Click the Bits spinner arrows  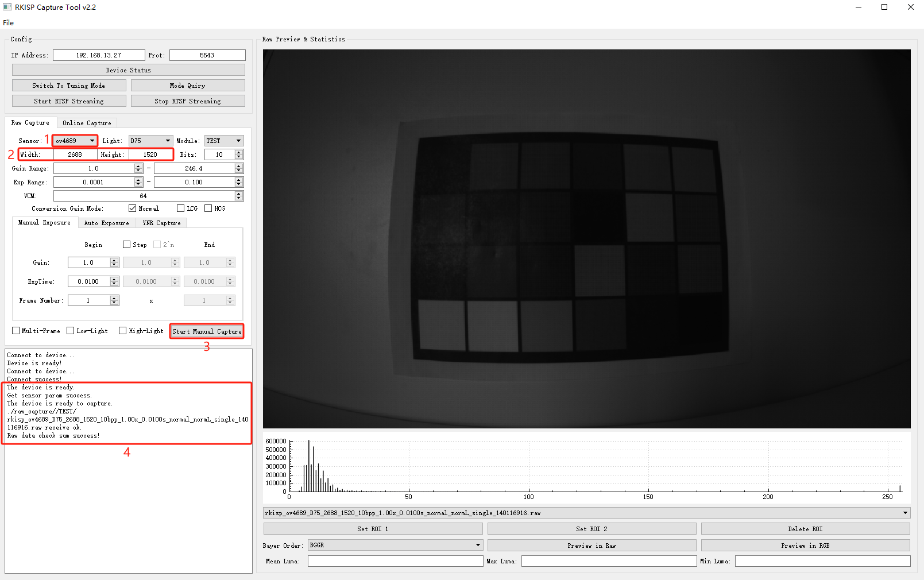coord(239,154)
